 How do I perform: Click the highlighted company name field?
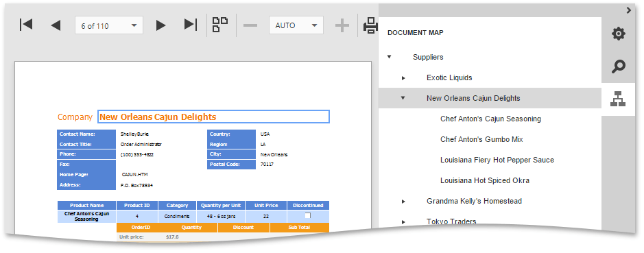[213, 117]
